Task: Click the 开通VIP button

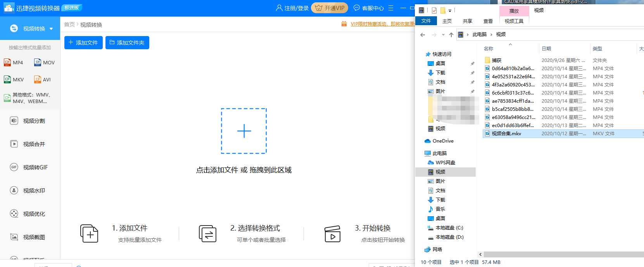Action: pos(330,8)
